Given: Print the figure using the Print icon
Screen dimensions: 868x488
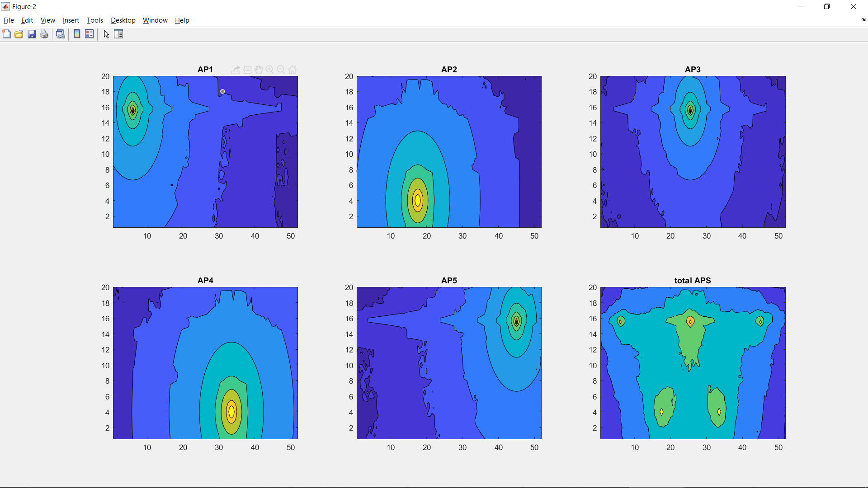Looking at the screenshot, I should coord(44,34).
